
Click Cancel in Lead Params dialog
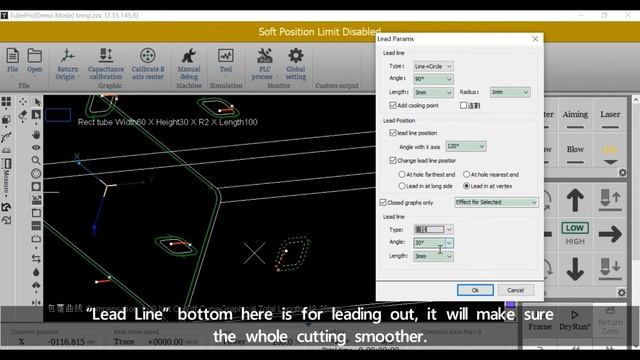(516, 290)
